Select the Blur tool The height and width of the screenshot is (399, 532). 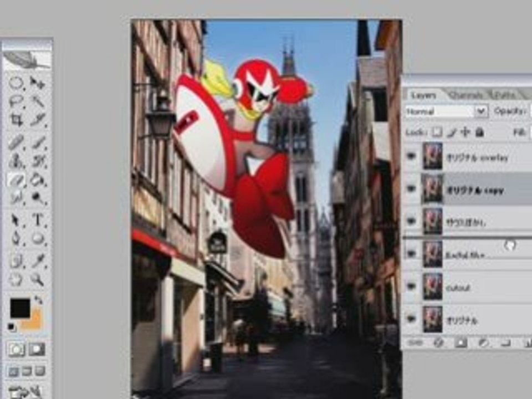(x=16, y=197)
